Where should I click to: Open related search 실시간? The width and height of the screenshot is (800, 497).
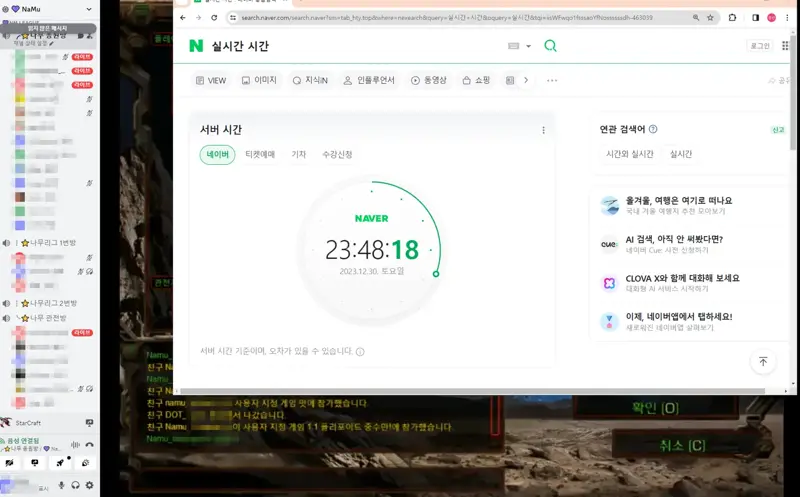tap(681, 154)
